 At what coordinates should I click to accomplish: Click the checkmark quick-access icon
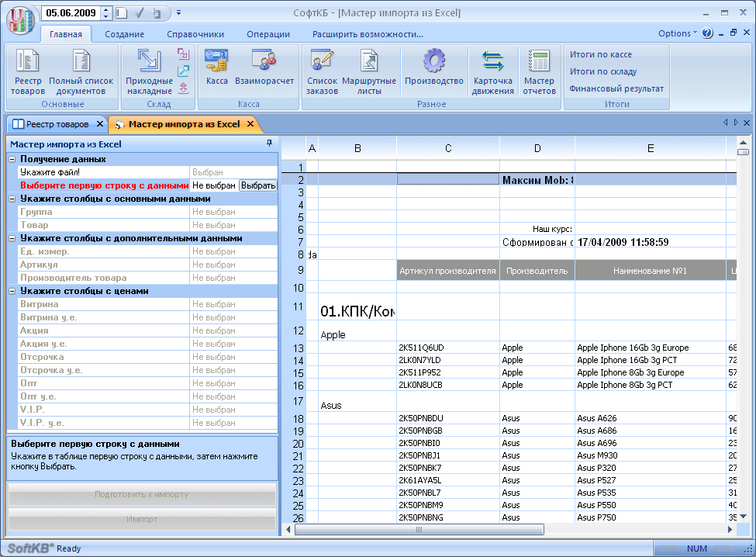pos(139,13)
